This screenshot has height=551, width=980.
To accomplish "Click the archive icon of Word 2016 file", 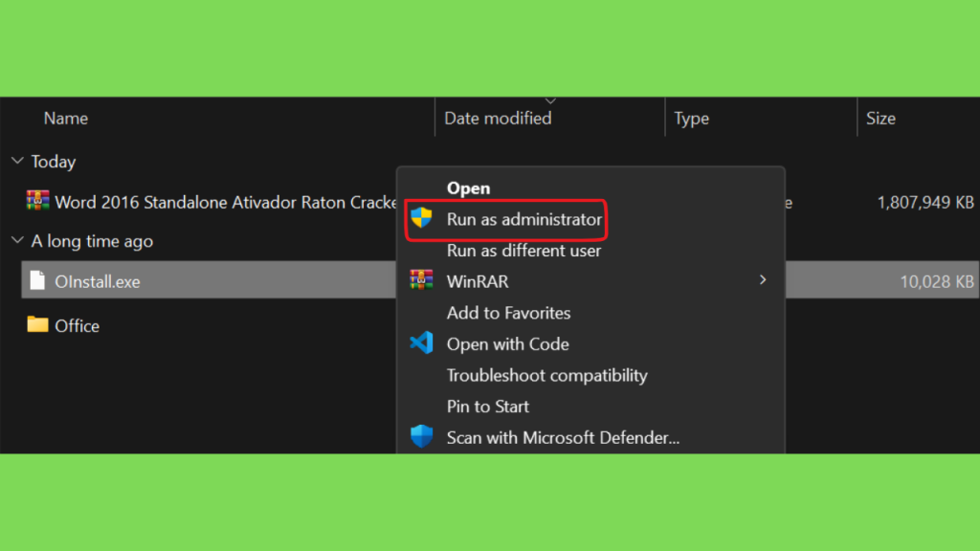I will (x=37, y=201).
